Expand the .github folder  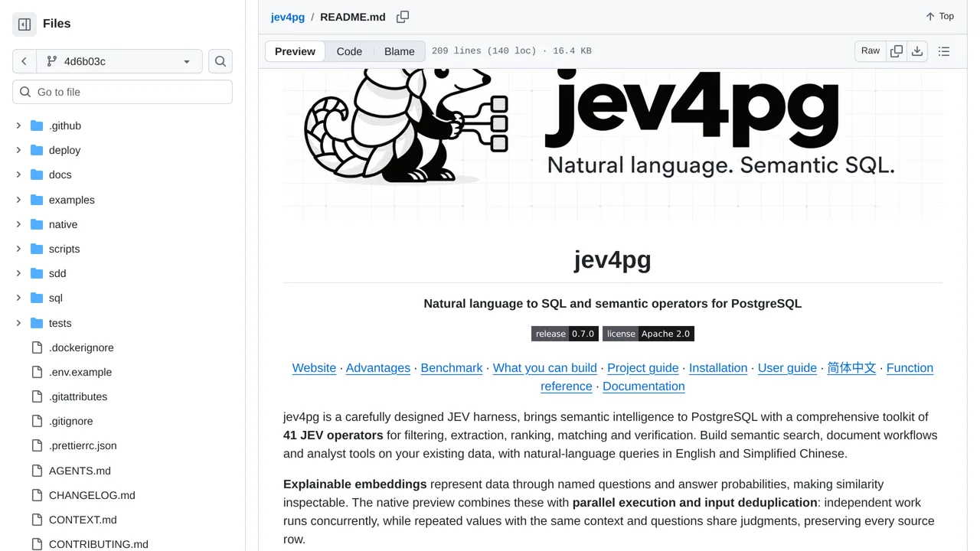(18, 126)
